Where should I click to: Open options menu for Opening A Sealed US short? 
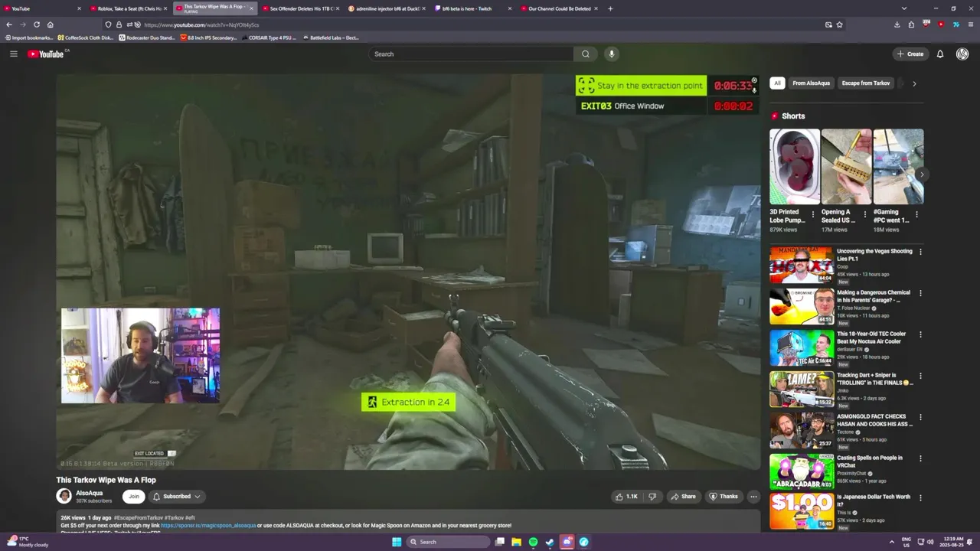click(865, 215)
